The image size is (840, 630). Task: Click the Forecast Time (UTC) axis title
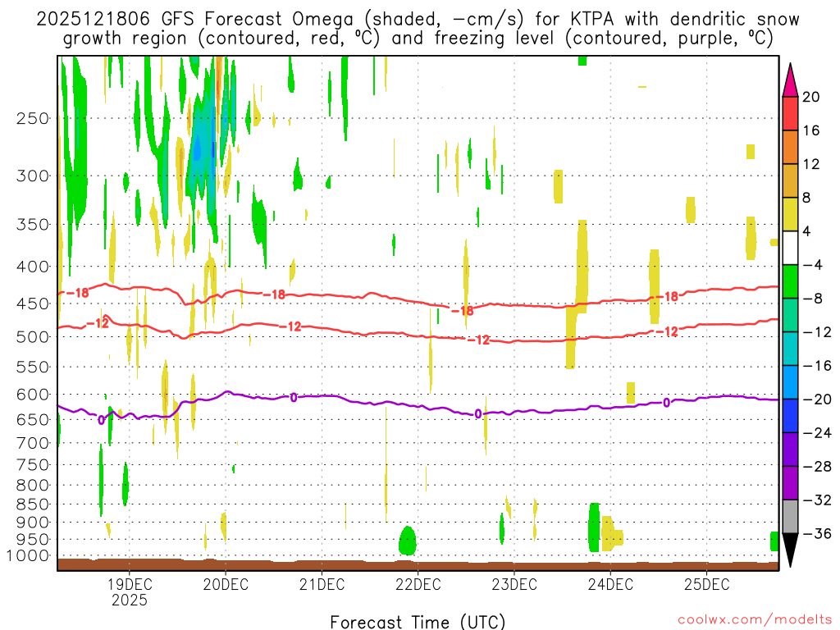click(x=418, y=622)
